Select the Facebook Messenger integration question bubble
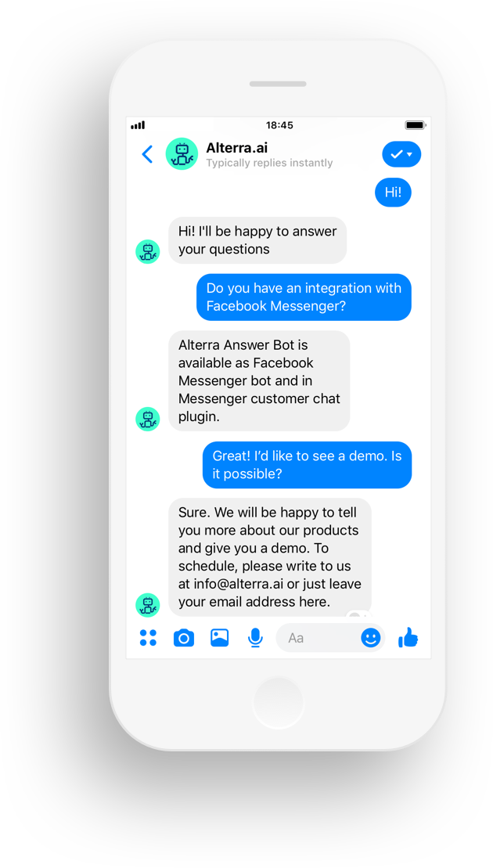This screenshot has height=868, width=493. pos(304,297)
